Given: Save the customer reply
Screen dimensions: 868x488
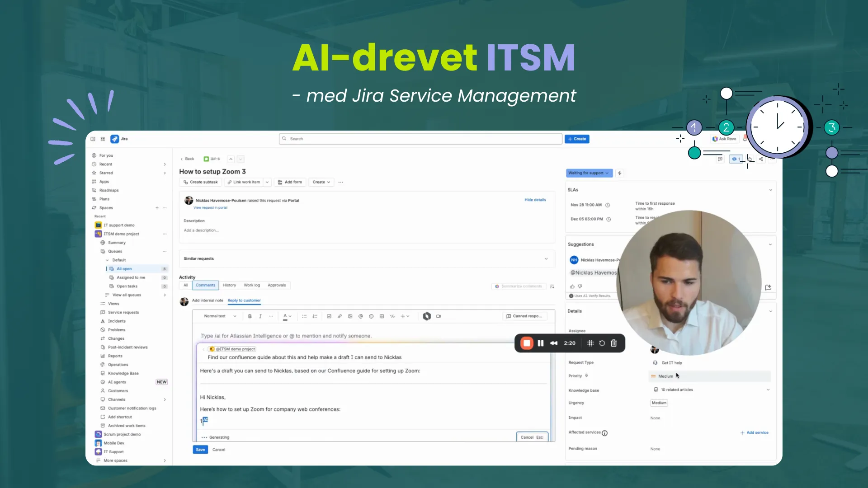Looking at the screenshot, I should coord(200,449).
